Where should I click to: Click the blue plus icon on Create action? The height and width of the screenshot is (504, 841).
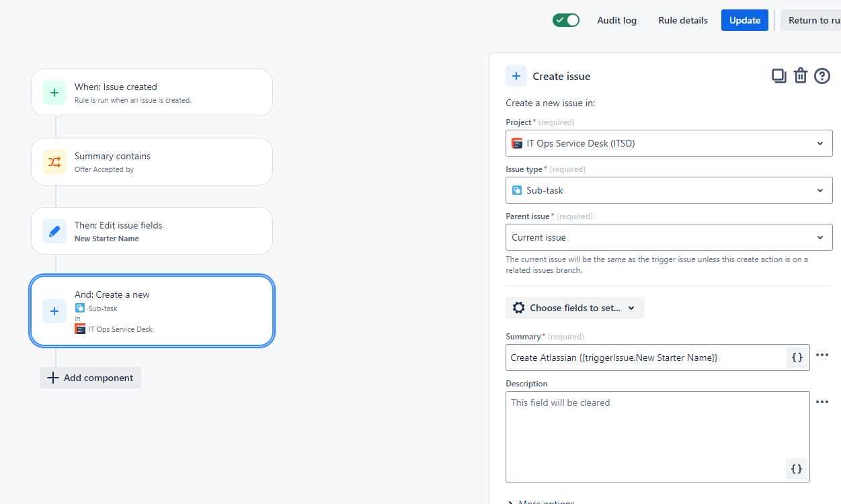(54, 311)
